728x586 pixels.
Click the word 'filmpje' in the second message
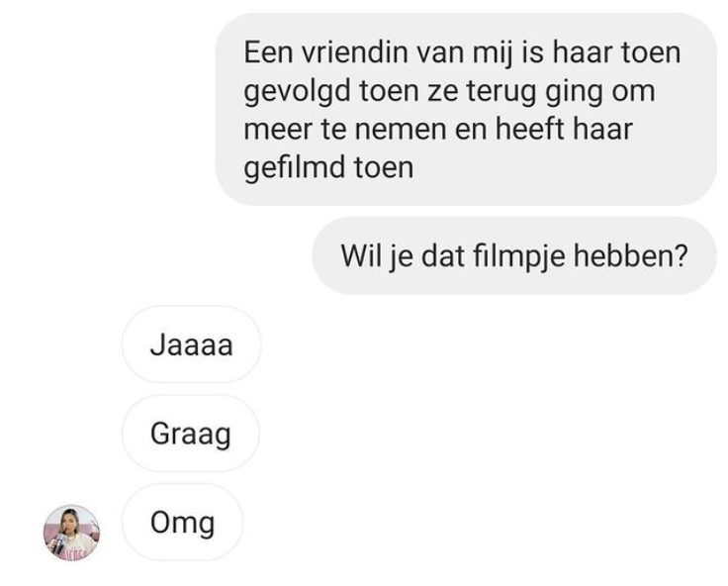click(x=518, y=256)
